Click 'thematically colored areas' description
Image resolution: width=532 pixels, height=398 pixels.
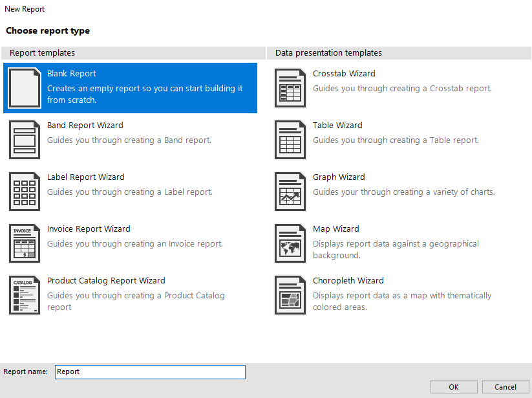(402, 301)
